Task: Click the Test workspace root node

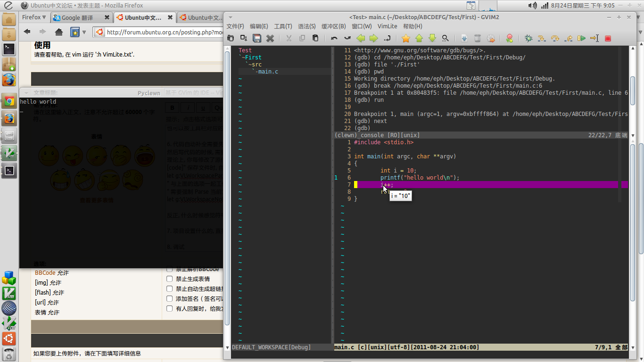Action: [x=245, y=50]
